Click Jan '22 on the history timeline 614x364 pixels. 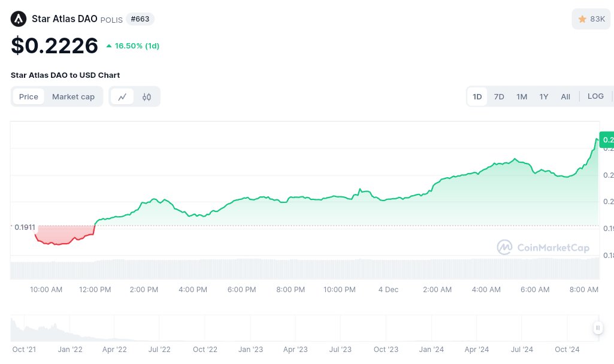(70, 350)
